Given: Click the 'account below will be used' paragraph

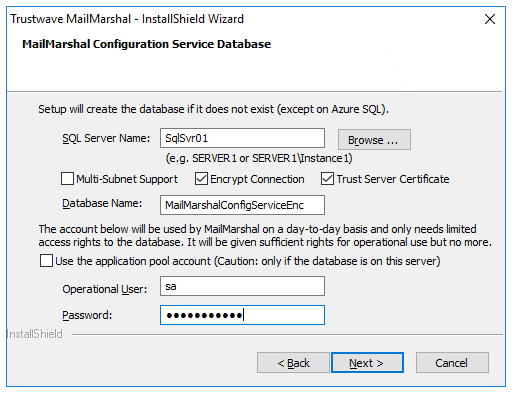Looking at the screenshot, I should (265, 235).
